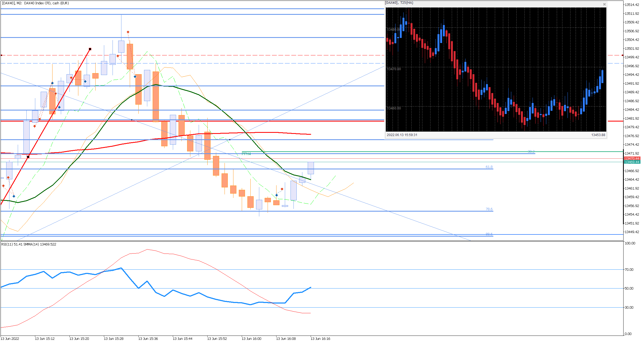The image size is (644, 342).
Task: Select the latest candle at 16:16
Action: click(x=311, y=168)
